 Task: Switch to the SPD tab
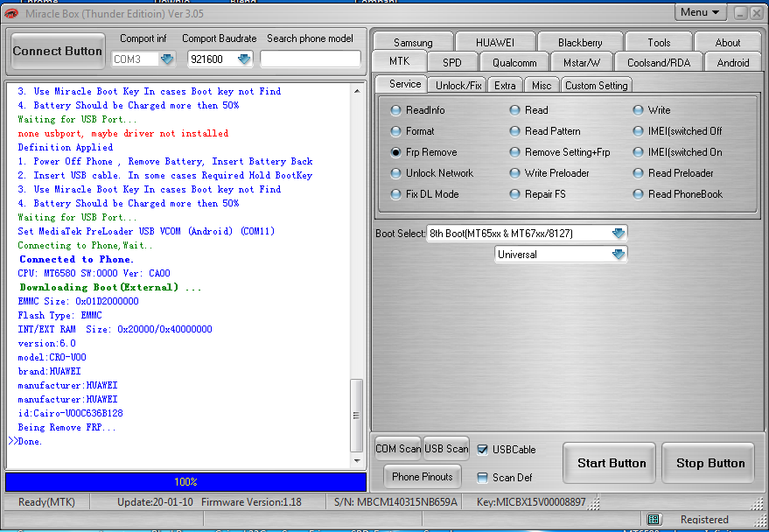pyautogui.click(x=451, y=63)
